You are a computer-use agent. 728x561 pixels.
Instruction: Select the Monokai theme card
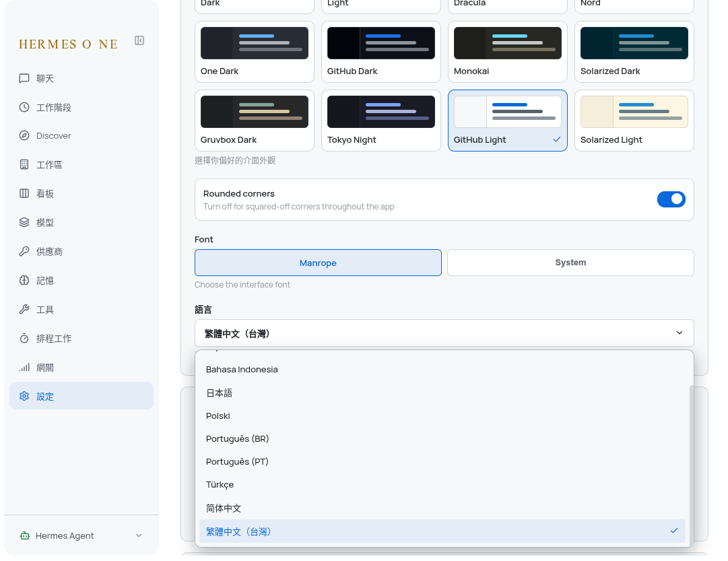[x=508, y=52]
